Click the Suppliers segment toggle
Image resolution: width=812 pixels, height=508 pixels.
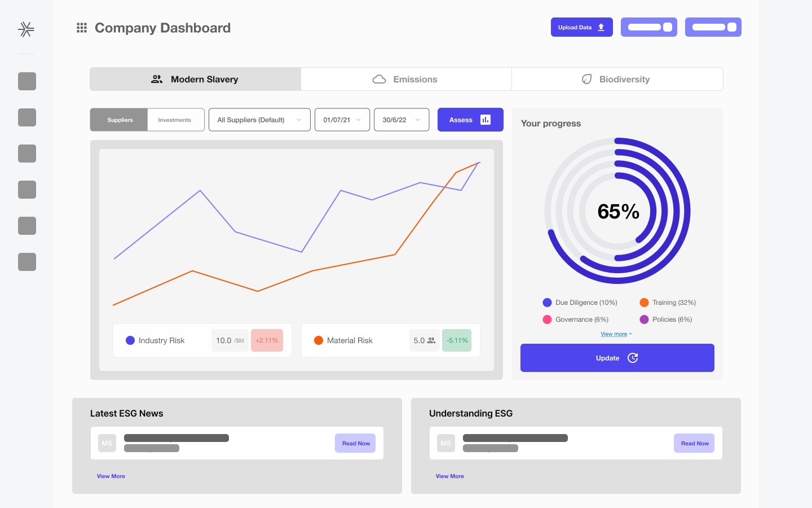click(x=119, y=120)
